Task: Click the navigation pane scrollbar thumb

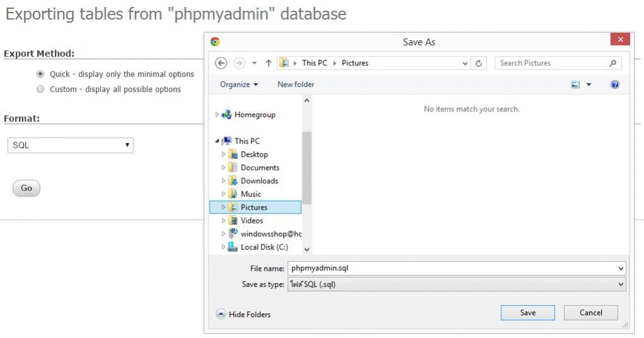Action: pyautogui.click(x=307, y=168)
